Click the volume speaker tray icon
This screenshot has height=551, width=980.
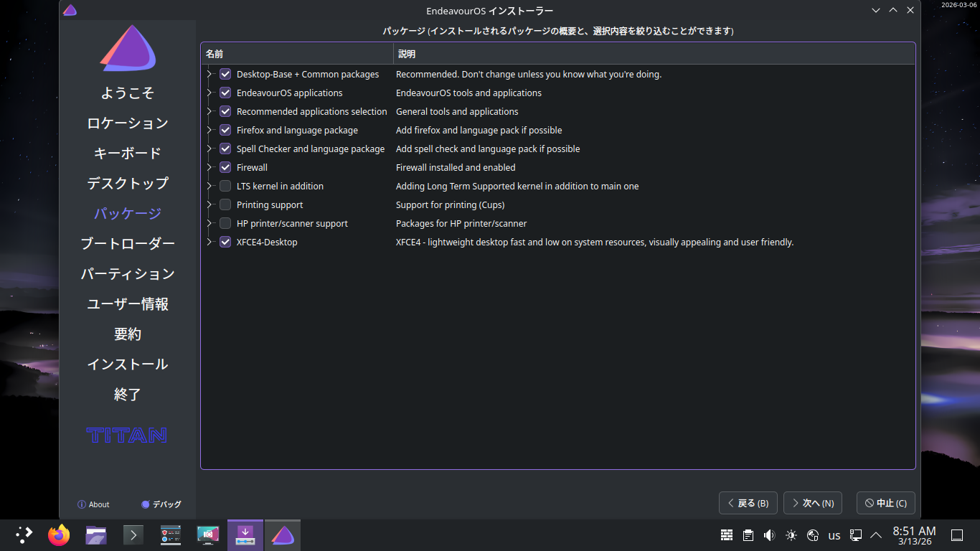(770, 535)
